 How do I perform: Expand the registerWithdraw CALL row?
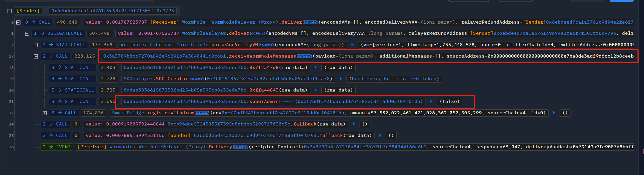[45, 113]
